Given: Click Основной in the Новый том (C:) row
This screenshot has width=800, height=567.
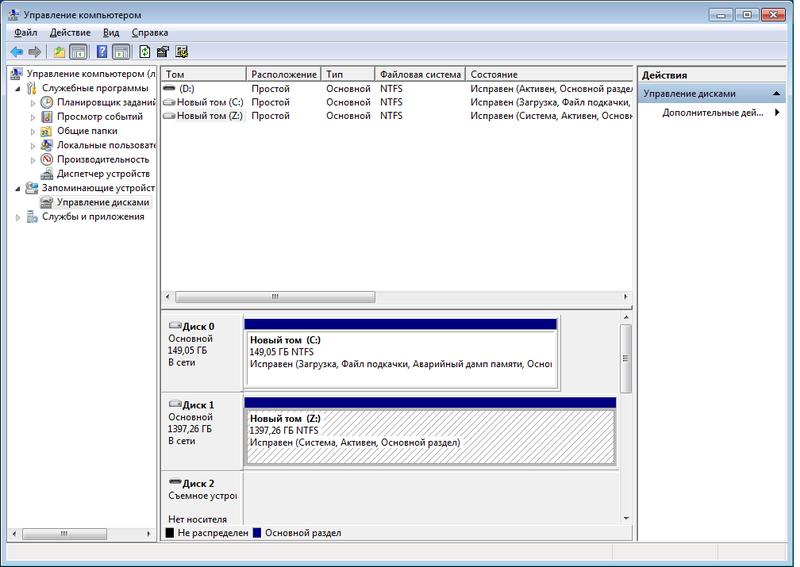Looking at the screenshot, I should [348, 102].
